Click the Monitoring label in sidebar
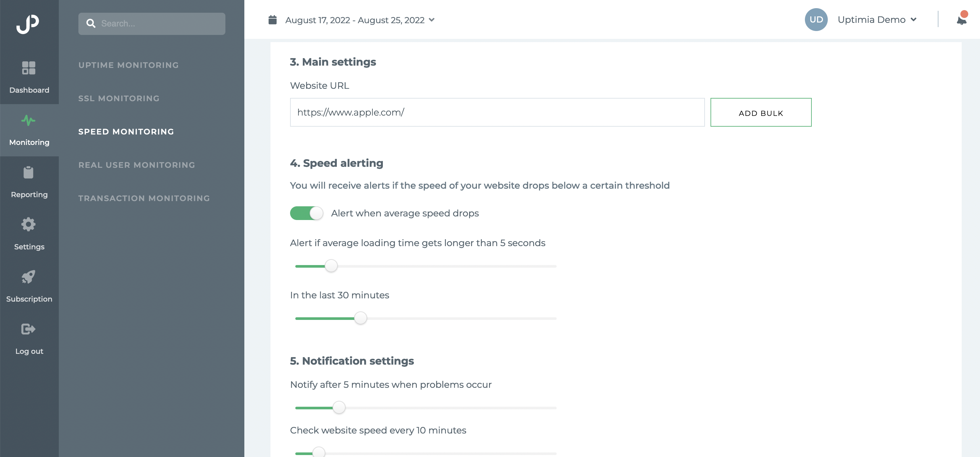980x457 pixels. click(x=29, y=142)
